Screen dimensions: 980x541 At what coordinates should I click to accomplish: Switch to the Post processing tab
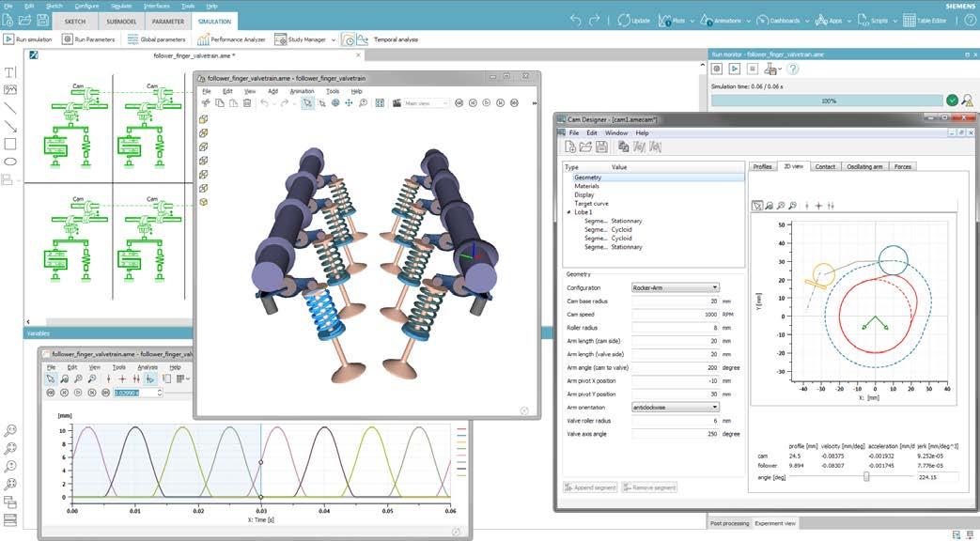click(729, 523)
